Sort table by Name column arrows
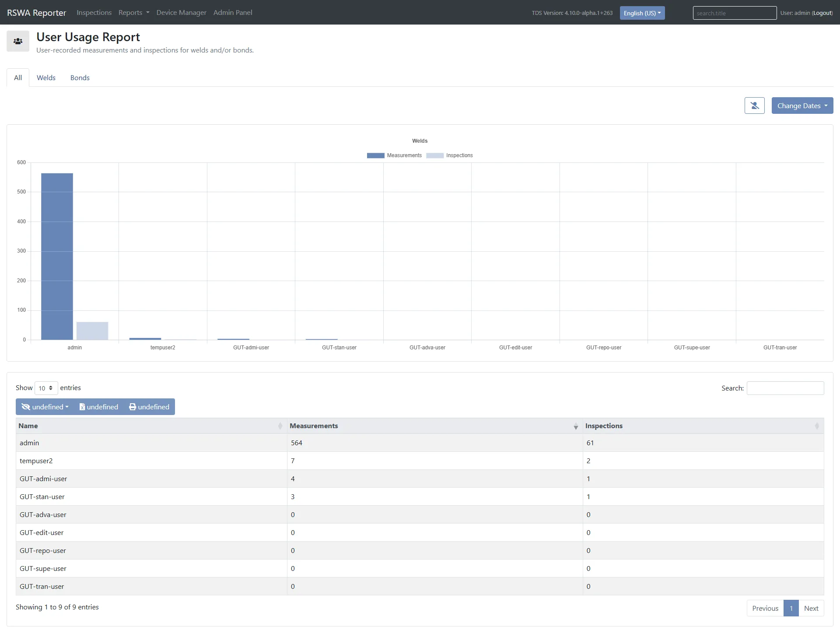Screen dimensions: 840x637 280,426
